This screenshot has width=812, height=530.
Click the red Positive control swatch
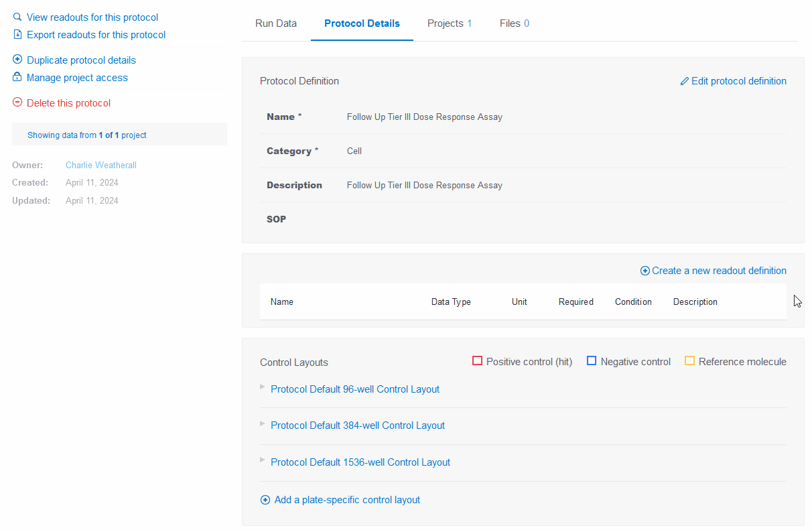(x=477, y=361)
